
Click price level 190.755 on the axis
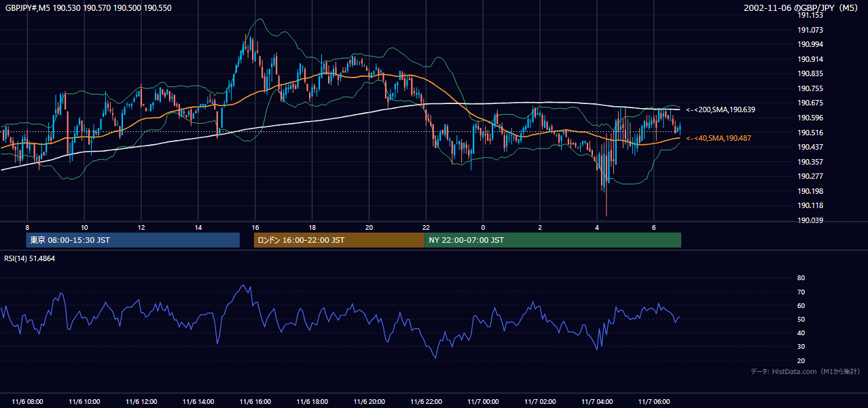pos(810,88)
